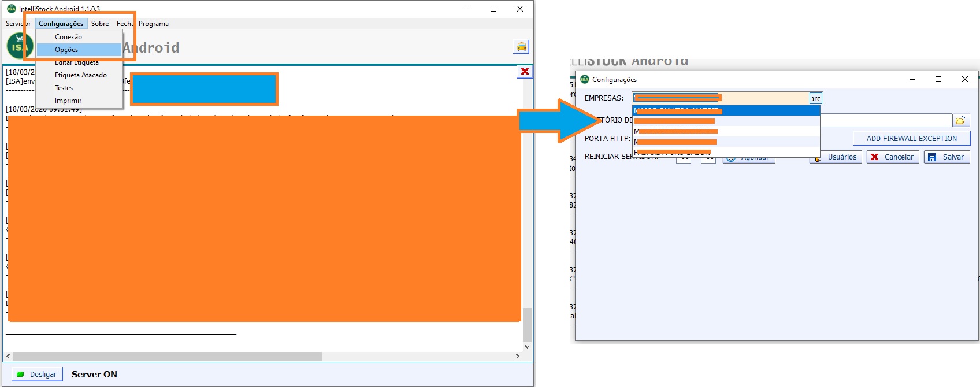Choose Conexão in the dropdown menu
980x389 pixels.
(68, 37)
